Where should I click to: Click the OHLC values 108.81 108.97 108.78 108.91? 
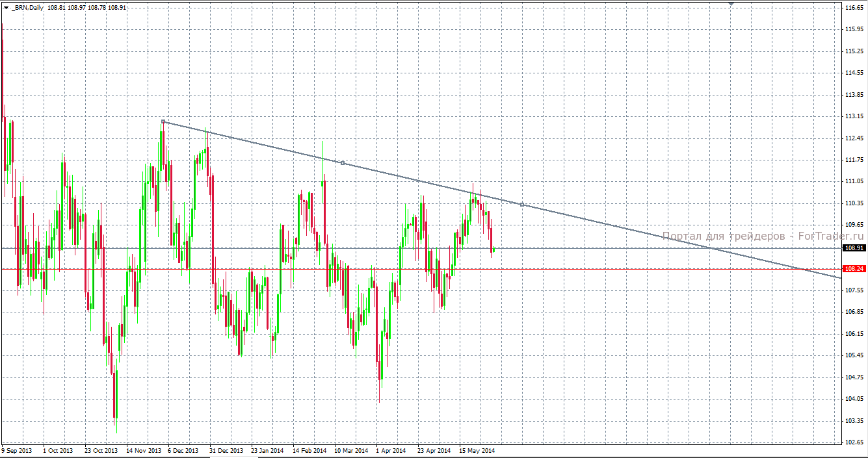(86, 8)
